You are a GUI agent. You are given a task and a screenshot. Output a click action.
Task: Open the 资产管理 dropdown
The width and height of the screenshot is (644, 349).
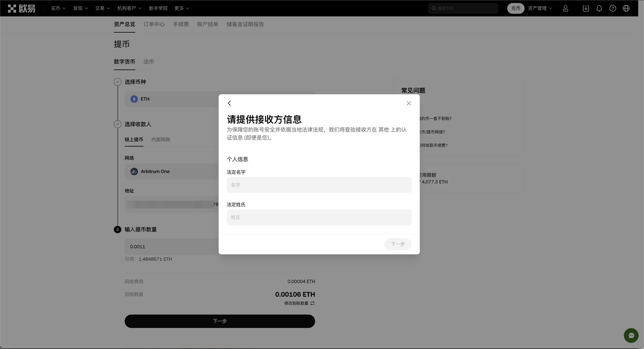click(539, 9)
